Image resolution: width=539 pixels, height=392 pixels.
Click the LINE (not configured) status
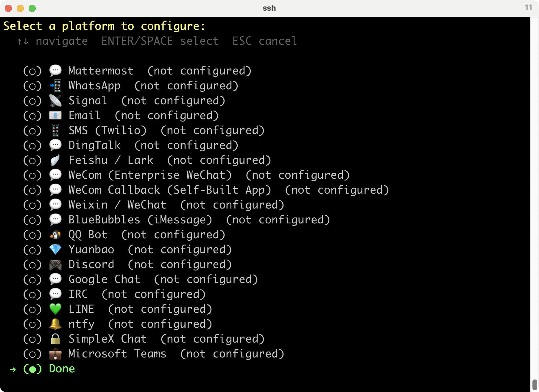point(160,309)
